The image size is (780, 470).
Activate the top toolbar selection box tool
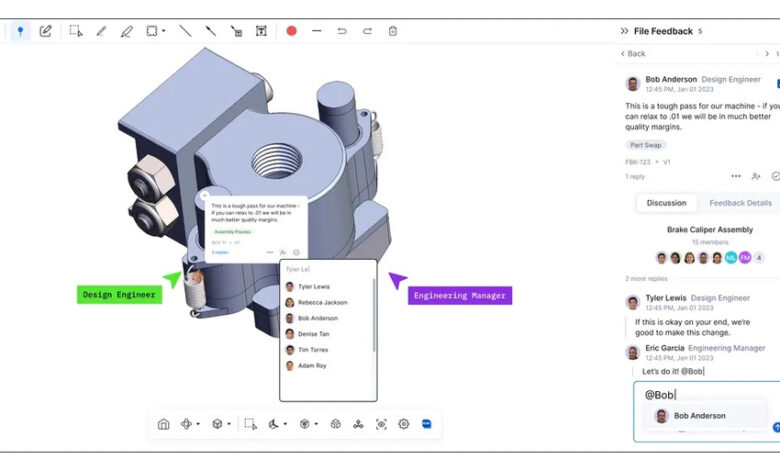click(76, 31)
